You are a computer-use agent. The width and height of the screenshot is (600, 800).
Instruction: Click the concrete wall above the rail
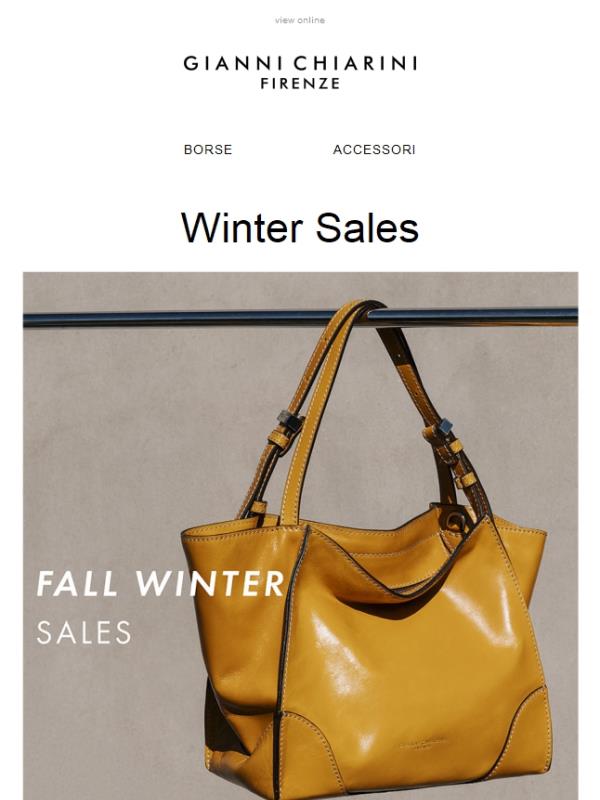point(301,289)
